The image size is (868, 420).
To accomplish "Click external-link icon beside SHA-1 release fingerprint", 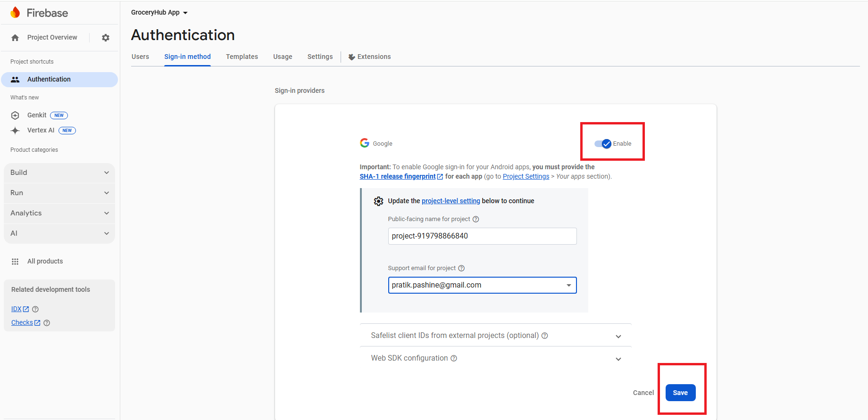I will [x=440, y=177].
